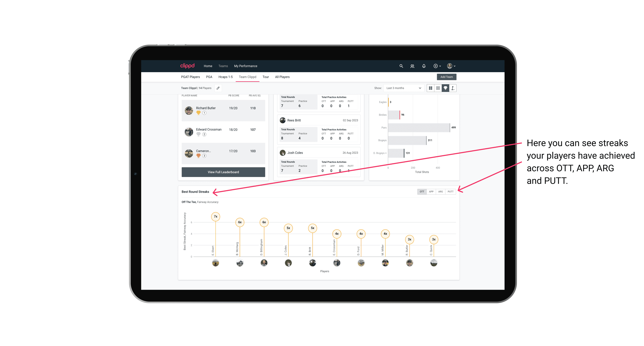Toggle the notification bell icon
644x346 pixels.
point(423,66)
